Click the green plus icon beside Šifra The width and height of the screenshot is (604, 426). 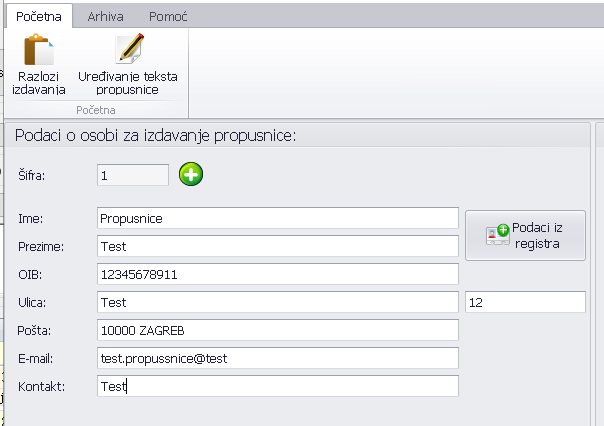191,175
